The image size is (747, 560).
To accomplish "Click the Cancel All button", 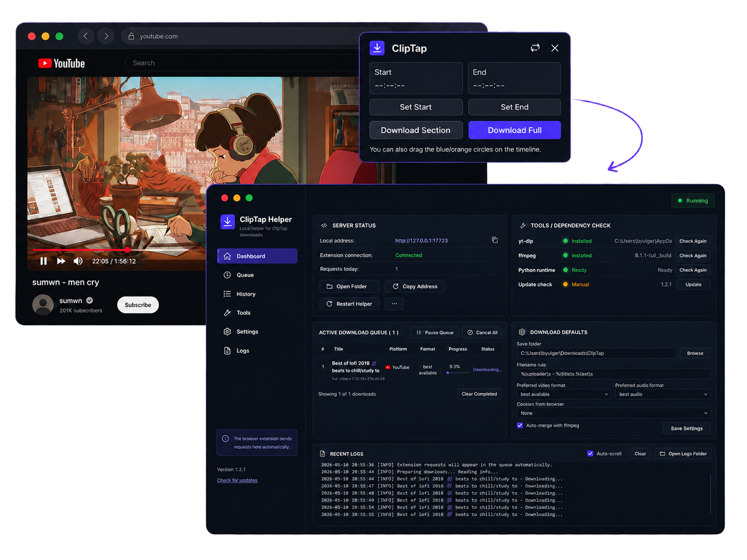I will [x=482, y=333].
